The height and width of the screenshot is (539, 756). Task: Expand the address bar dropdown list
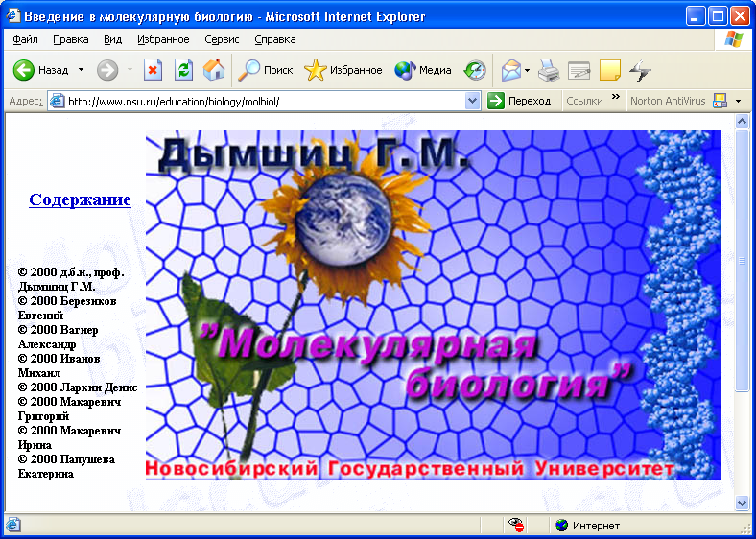click(x=472, y=102)
